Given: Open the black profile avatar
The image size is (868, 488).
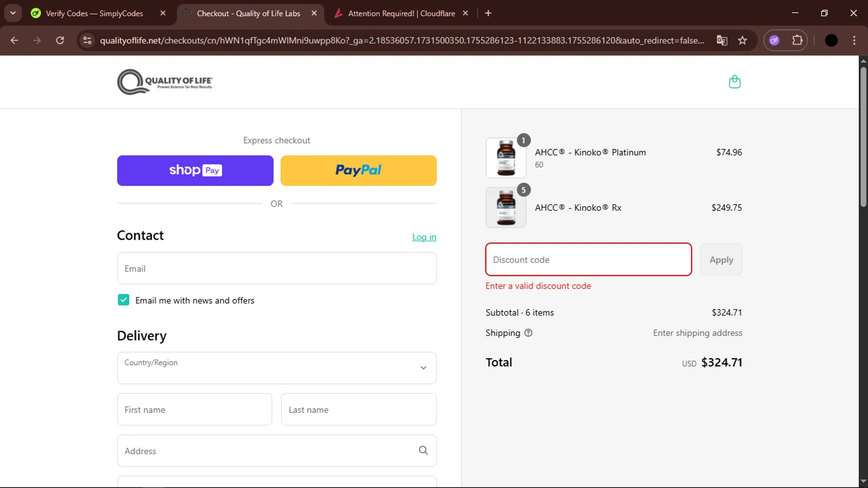Looking at the screenshot, I should click(831, 41).
